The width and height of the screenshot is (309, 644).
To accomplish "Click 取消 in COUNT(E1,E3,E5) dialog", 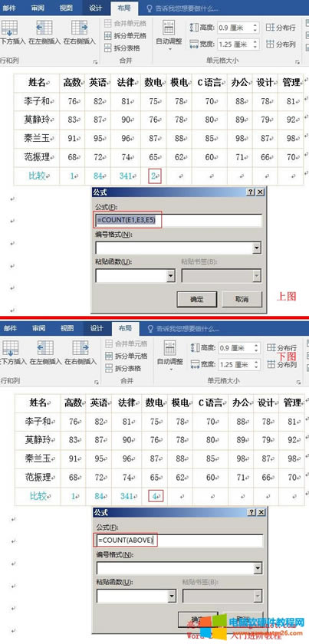I will 242,300.
